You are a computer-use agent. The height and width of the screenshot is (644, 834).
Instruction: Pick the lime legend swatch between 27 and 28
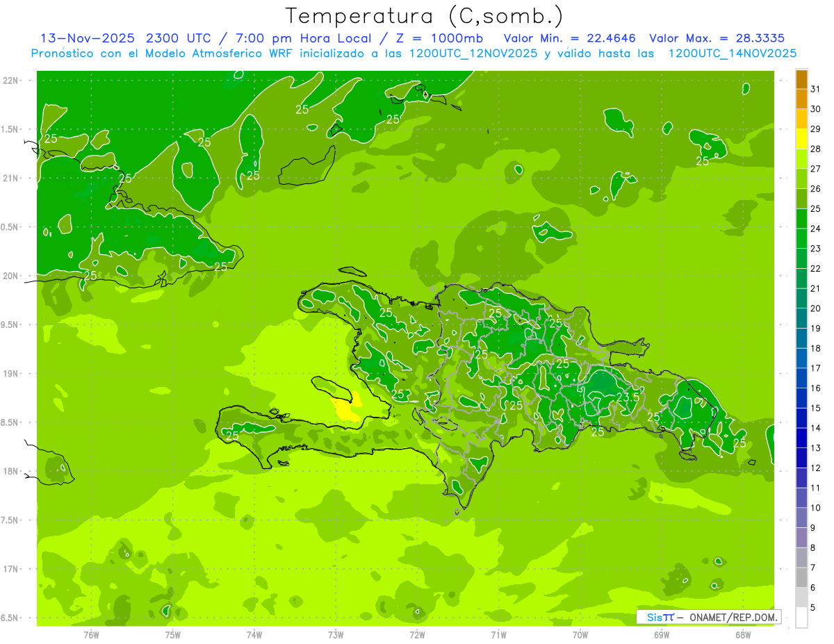coord(801,159)
